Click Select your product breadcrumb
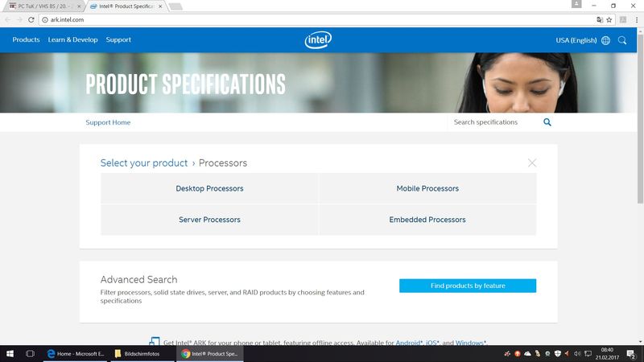This screenshot has width=644, height=362. coord(144,163)
